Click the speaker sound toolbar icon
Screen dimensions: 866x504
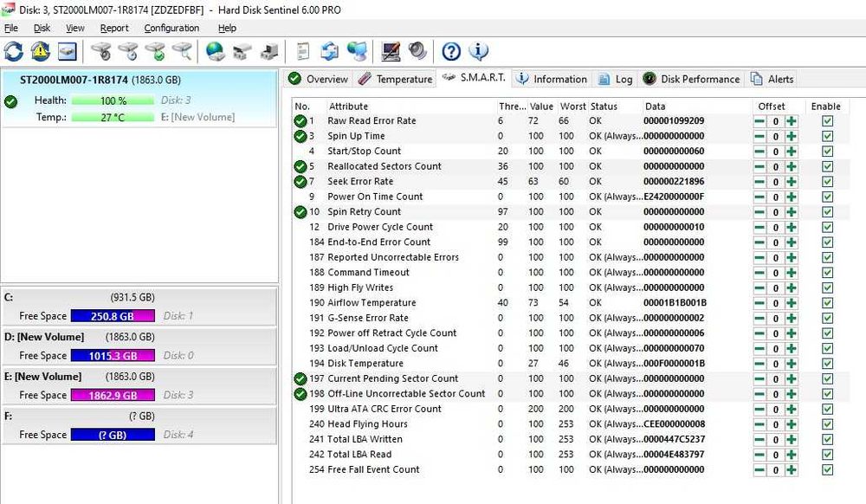point(417,51)
